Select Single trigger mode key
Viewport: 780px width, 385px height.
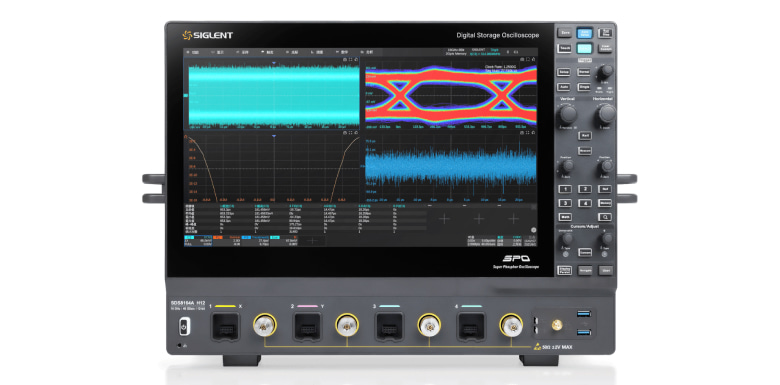pyautogui.click(x=584, y=87)
